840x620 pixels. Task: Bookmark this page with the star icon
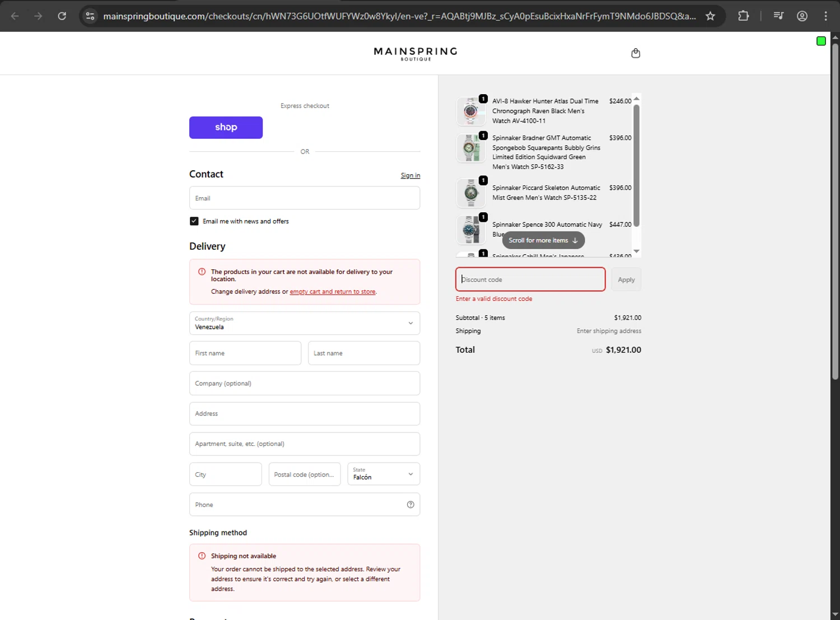click(x=710, y=16)
